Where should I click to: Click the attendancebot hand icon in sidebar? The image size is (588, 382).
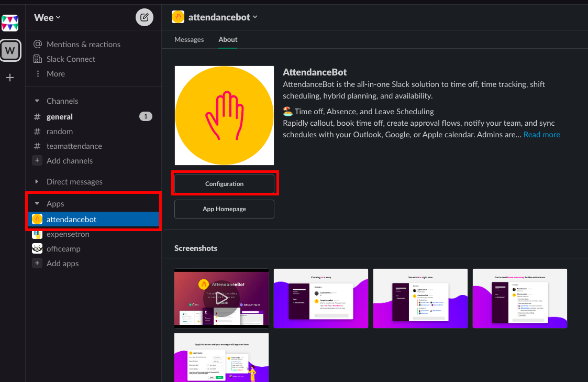(x=37, y=219)
